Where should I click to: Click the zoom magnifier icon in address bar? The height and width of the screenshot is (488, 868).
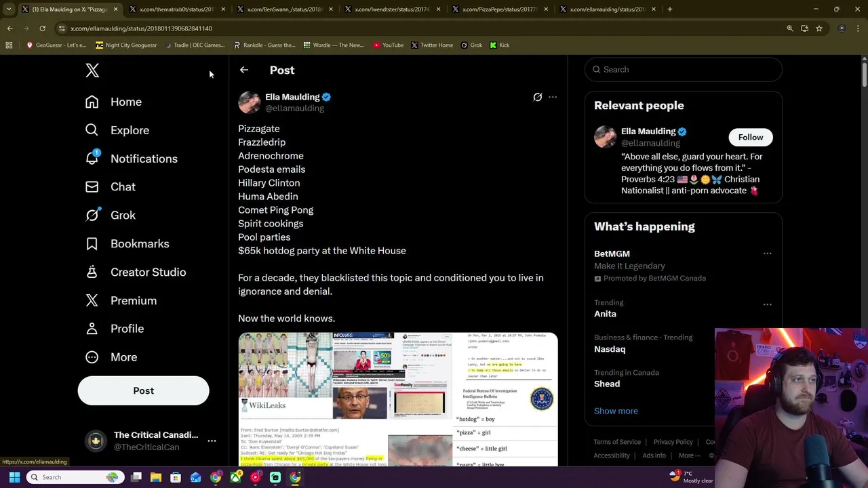coord(789,28)
